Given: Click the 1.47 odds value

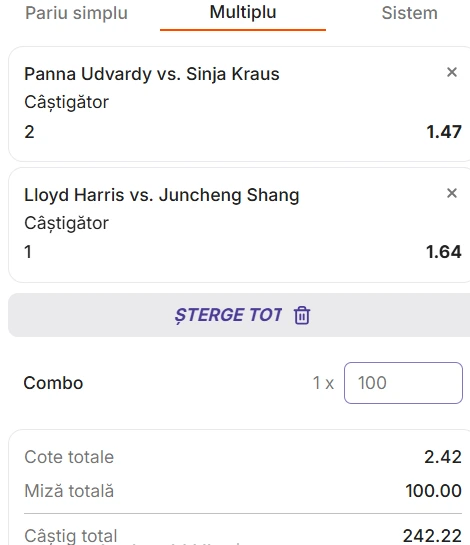Looking at the screenshot, I should (444, 132).
